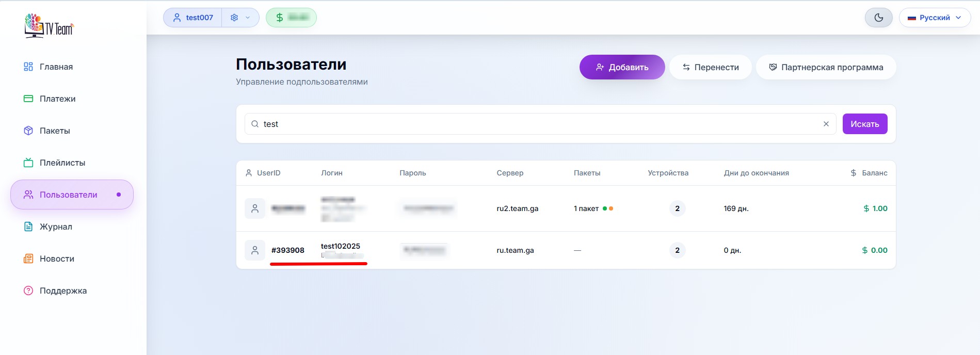This screenshot has height=355, width=980.
Task: Open Партнерская программа
Action: 826,67
